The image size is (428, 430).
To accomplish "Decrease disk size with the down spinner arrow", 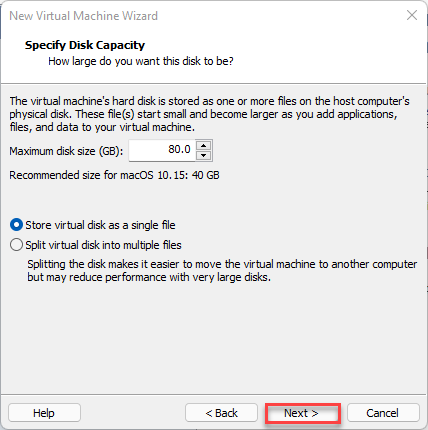I will point(203,156).
